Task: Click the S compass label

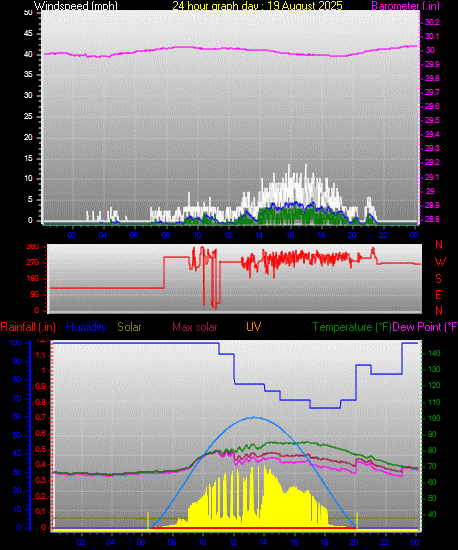Action: 438,279
